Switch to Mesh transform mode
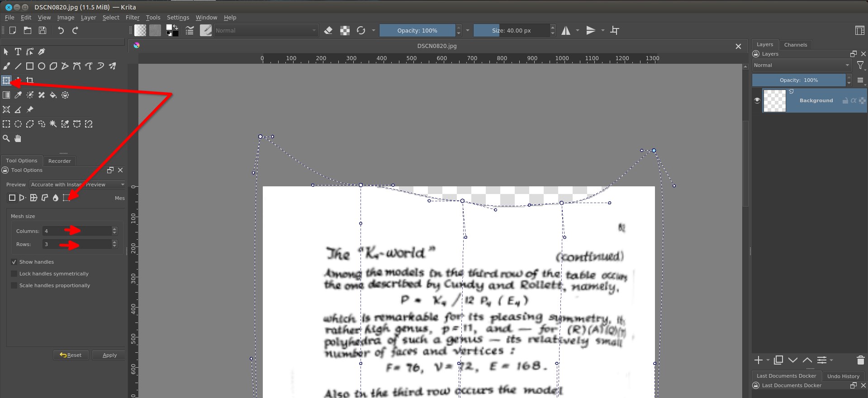868x398 pixels. [x=66, y=198]
